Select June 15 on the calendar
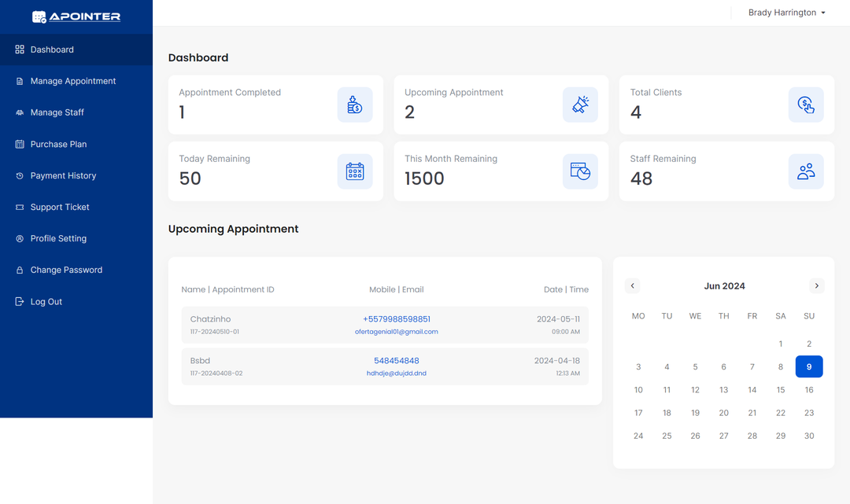 click(781, 390)
